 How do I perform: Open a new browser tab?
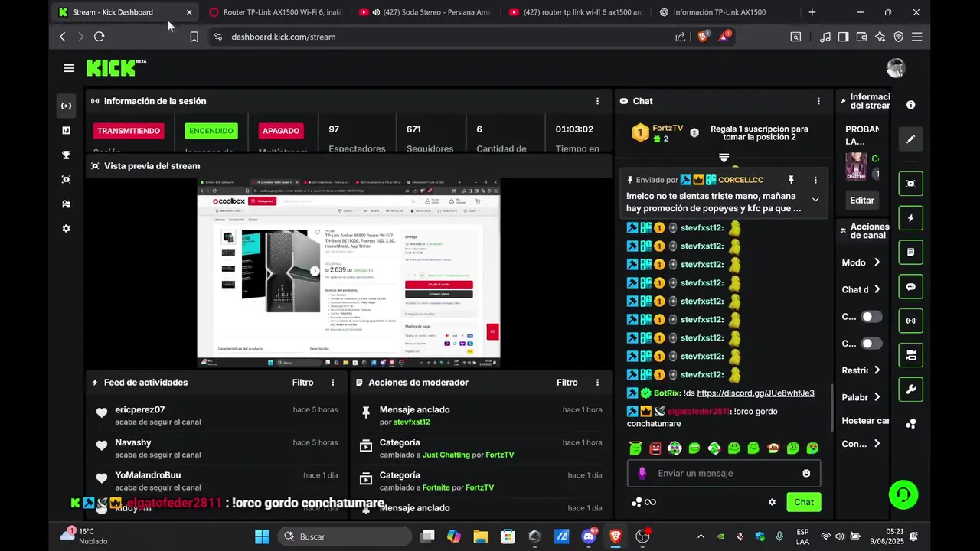click(812, 12)
